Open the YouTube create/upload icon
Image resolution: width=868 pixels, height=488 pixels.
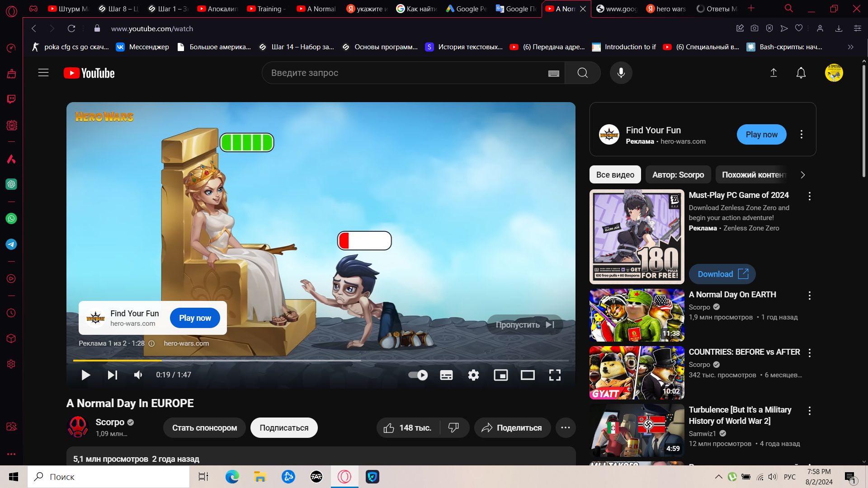[x=774, y=73]
